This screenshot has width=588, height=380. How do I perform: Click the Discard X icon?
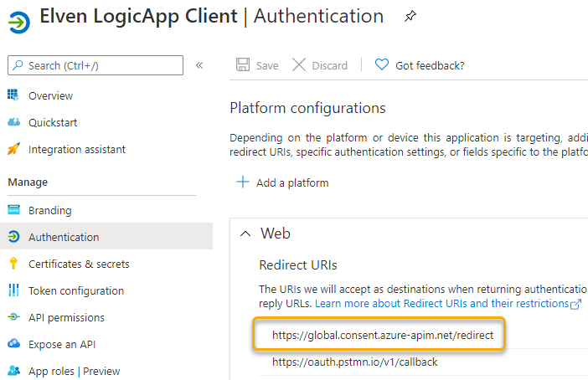(299, 64)
